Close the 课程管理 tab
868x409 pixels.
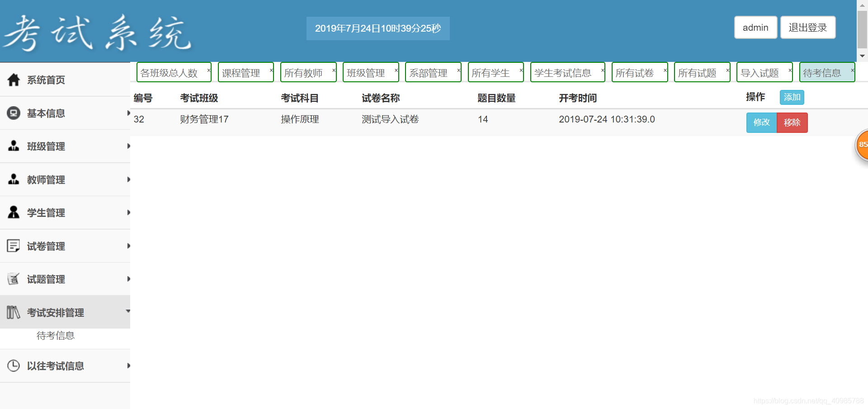271,70
